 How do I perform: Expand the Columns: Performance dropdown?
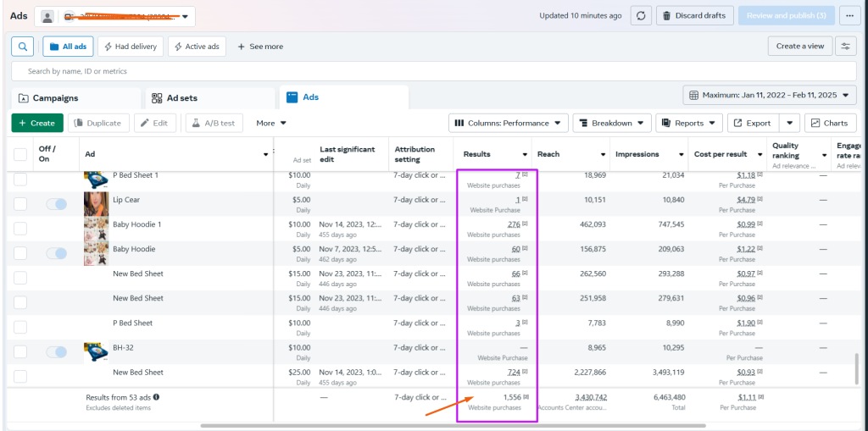coord(508,123)
